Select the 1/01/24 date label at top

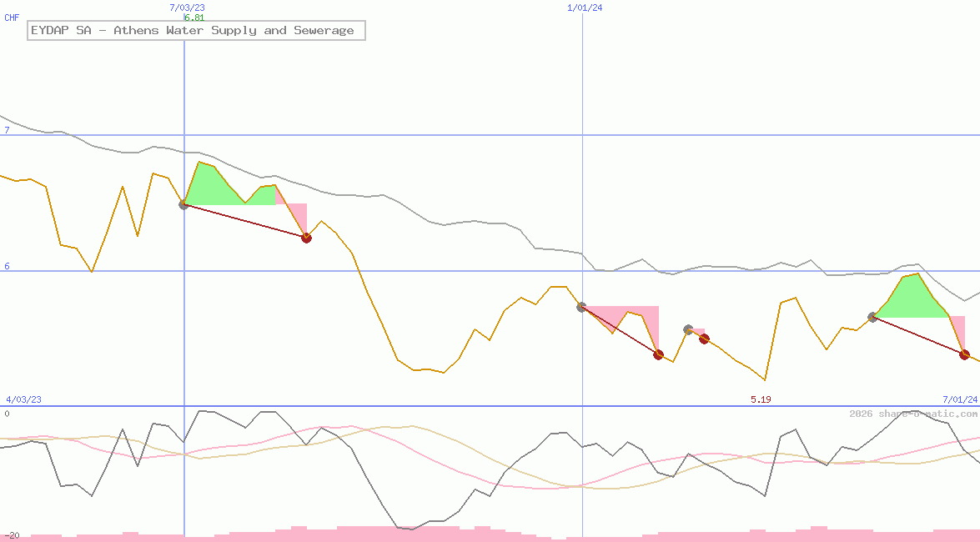coord(585,8)
